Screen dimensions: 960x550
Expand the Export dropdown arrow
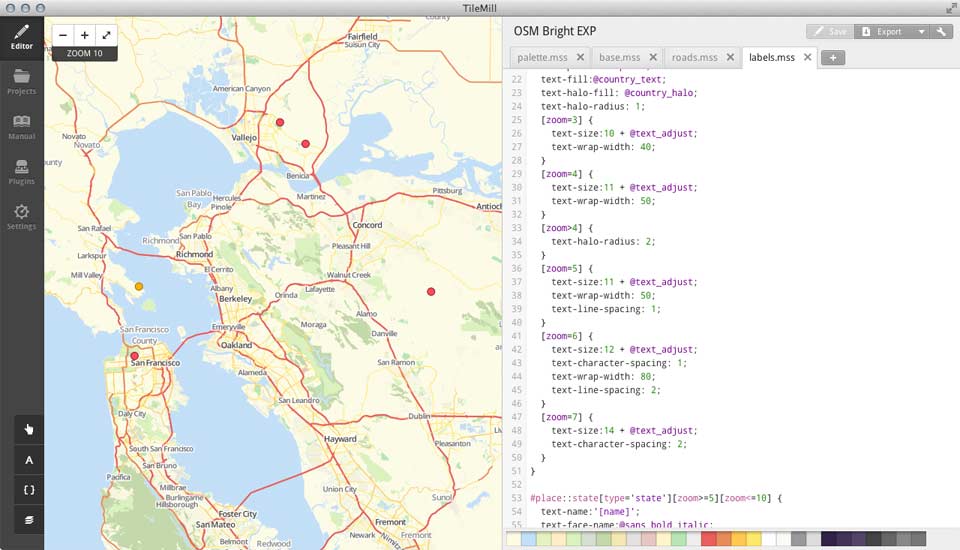tap(921, 31)
